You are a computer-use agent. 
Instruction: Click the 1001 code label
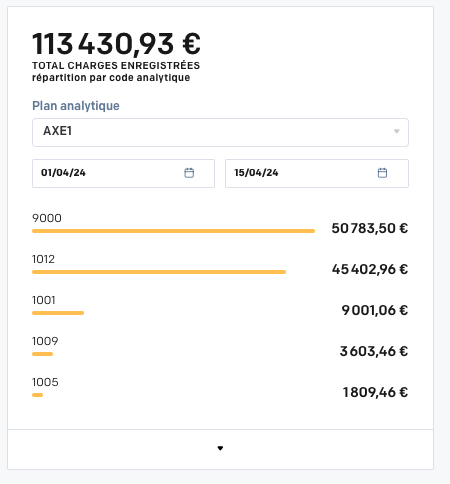click(x=44, y=300)
